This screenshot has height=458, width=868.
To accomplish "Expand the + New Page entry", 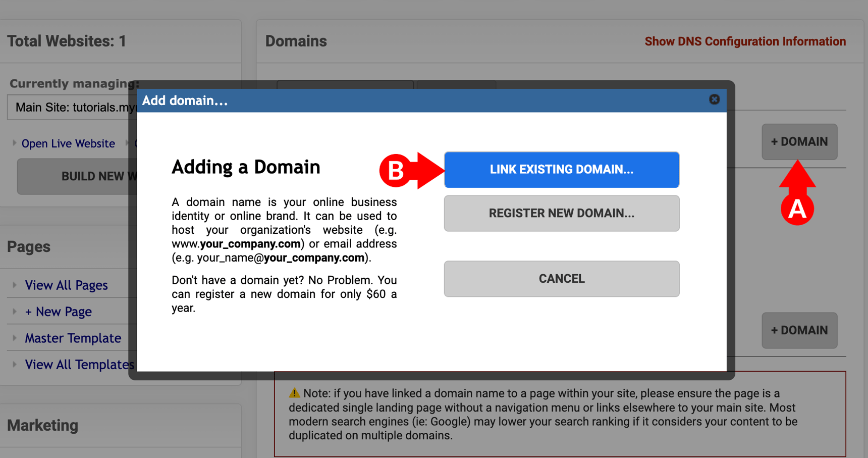I will pyautogui.click(x=14, y=312).
